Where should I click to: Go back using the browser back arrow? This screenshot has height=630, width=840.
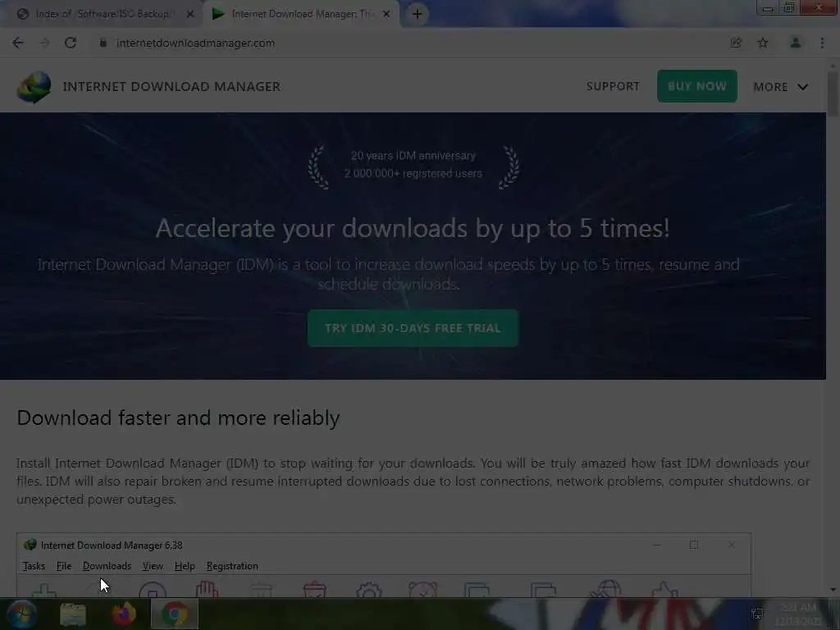(x=18, y=43)
